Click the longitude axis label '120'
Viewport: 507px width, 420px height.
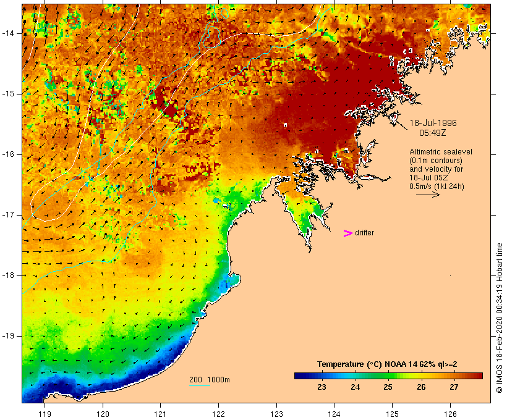point(103,414)
